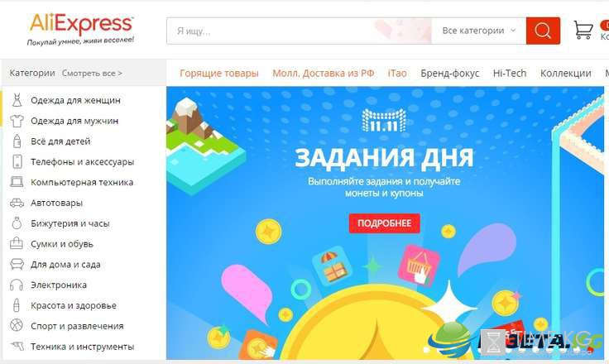609x364 pixels.
Task: Switch to the Hi-Tech tab
Action: tap(510, 73)
